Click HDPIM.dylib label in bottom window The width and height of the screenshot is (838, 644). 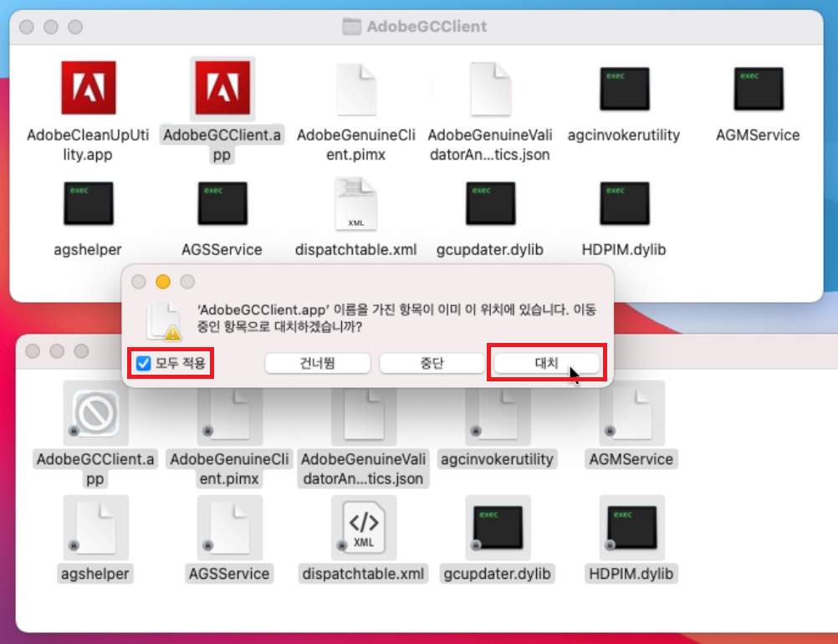631,574
